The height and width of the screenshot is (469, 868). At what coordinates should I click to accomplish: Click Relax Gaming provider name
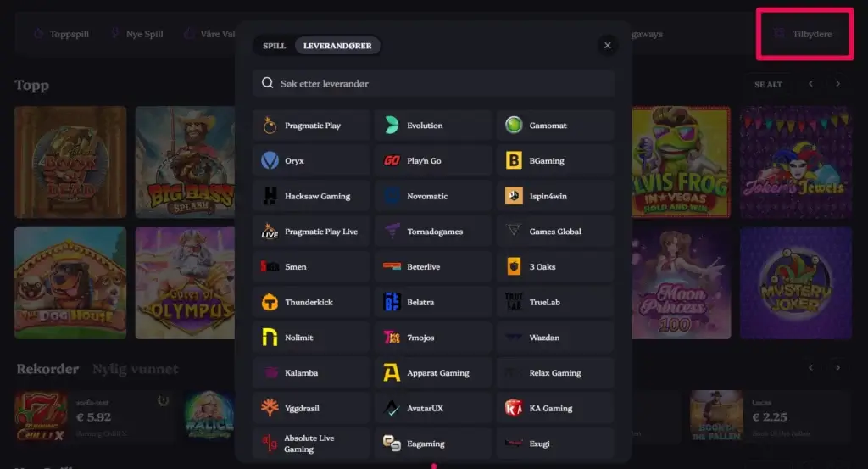click(555, 373)
